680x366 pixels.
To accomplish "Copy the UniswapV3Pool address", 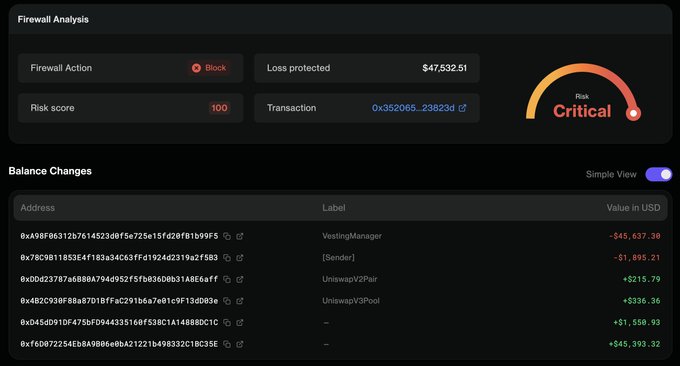I will 227,301.
